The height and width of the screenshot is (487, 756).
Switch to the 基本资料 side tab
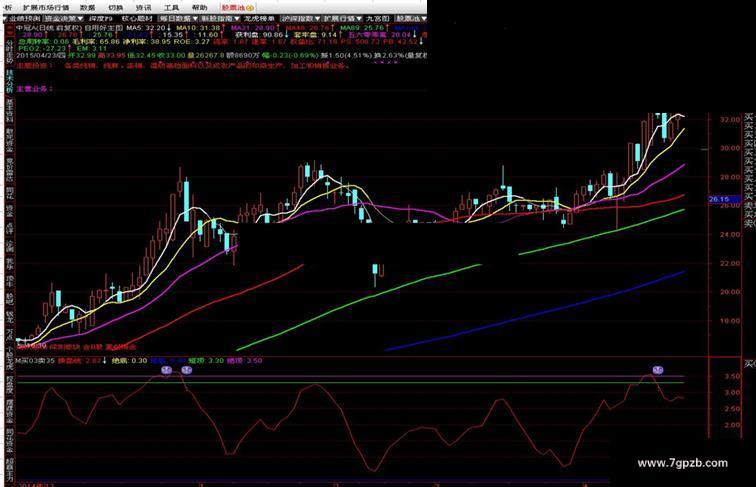pos(10,110)
